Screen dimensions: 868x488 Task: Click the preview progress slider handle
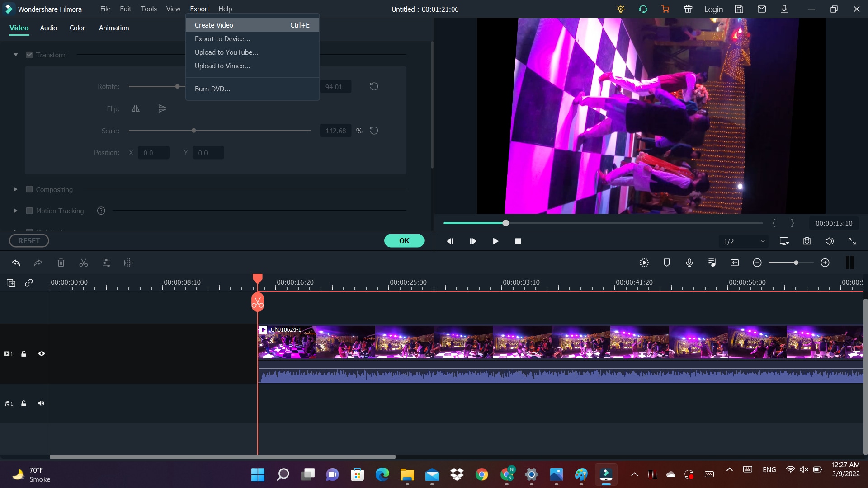coord(506,223)
